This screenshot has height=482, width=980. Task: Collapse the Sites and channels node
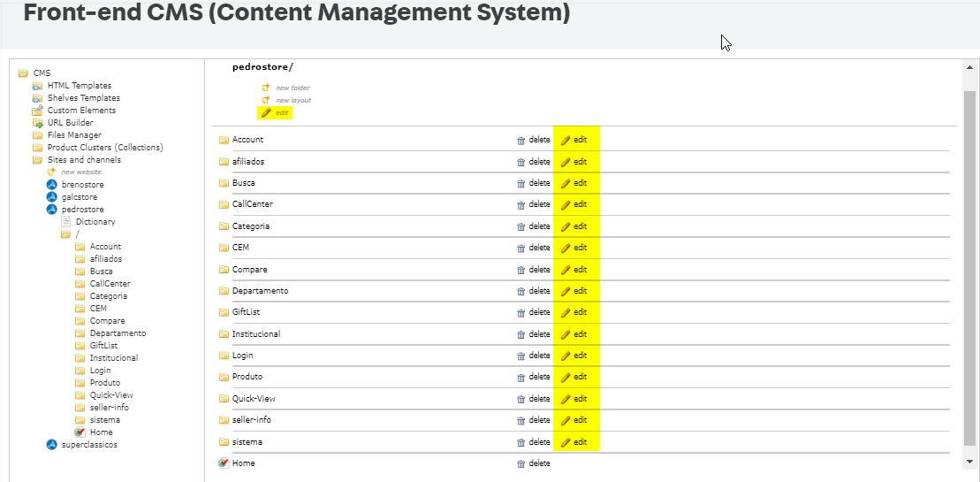37,160
